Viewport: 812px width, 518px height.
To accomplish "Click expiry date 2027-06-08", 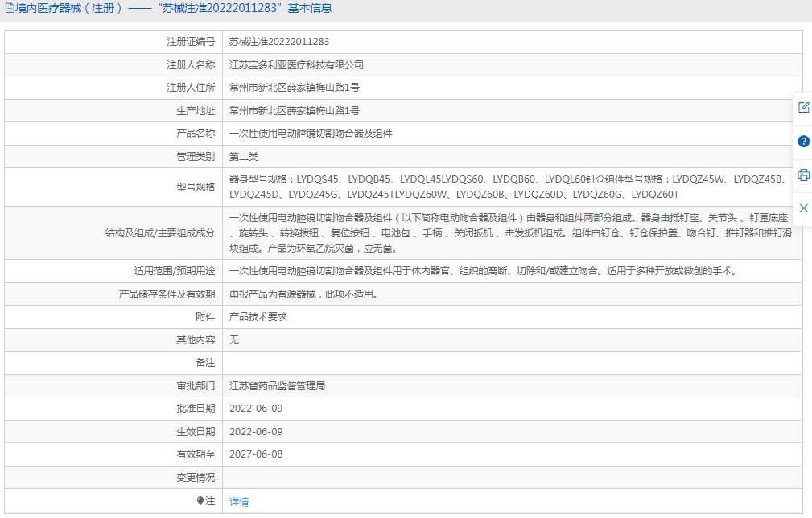I will (x=256, y=454).
